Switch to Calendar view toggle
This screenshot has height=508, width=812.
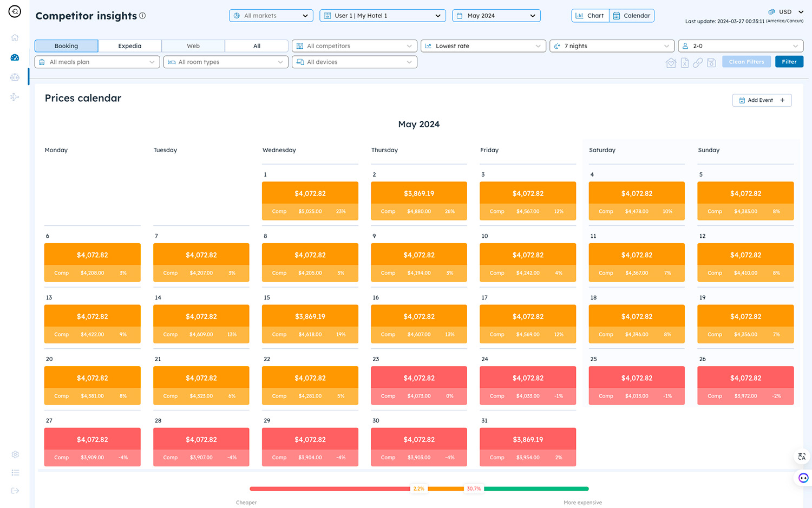click(x=632, y=16)
